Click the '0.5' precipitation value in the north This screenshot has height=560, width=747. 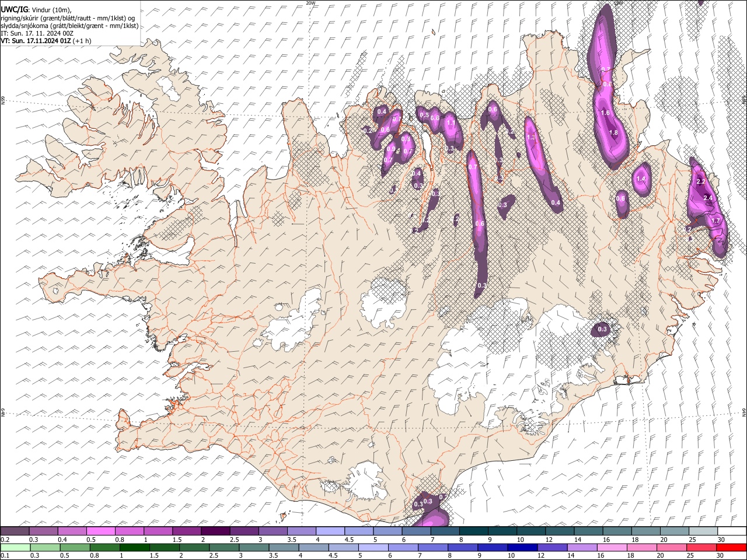pos(425,116)
